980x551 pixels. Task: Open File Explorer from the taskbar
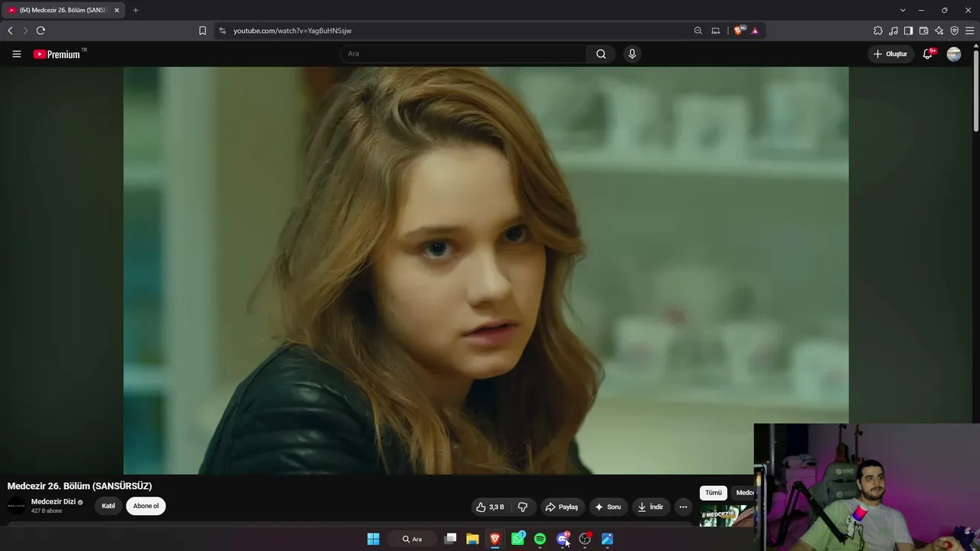[472, 540]
